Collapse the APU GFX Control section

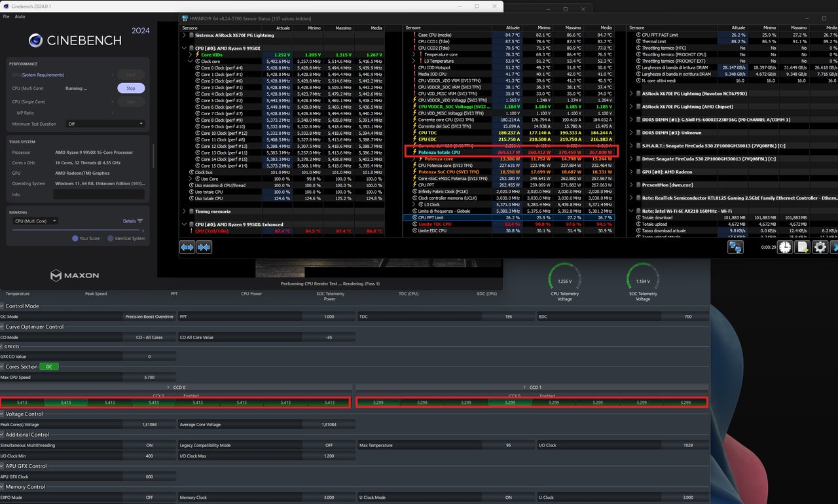pyautogui.click(x=2, y=466)
